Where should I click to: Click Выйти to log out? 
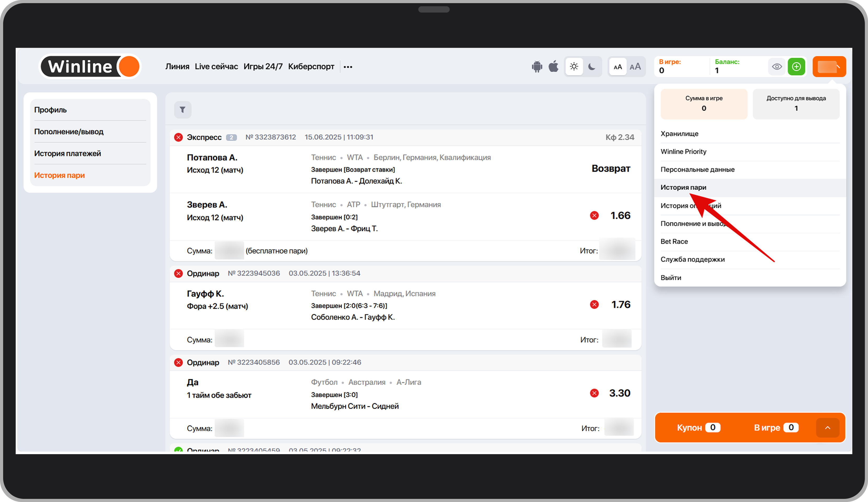[671, 278]
